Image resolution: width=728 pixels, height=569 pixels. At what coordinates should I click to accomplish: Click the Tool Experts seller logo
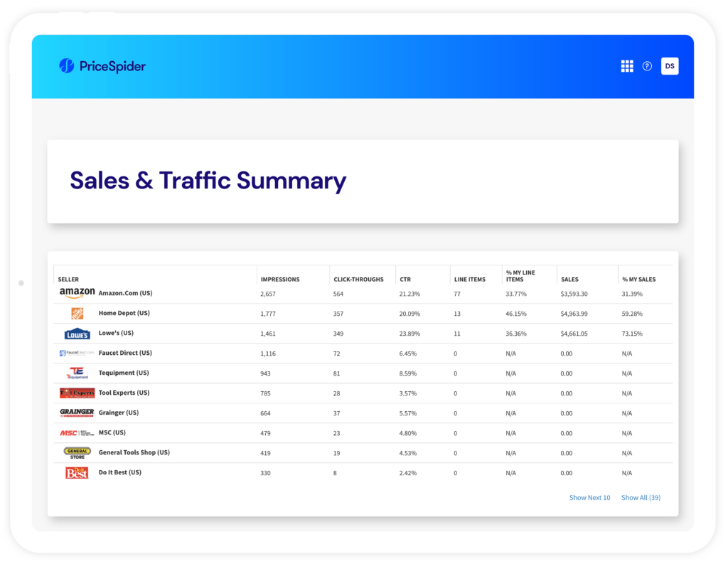click(77, 393)
